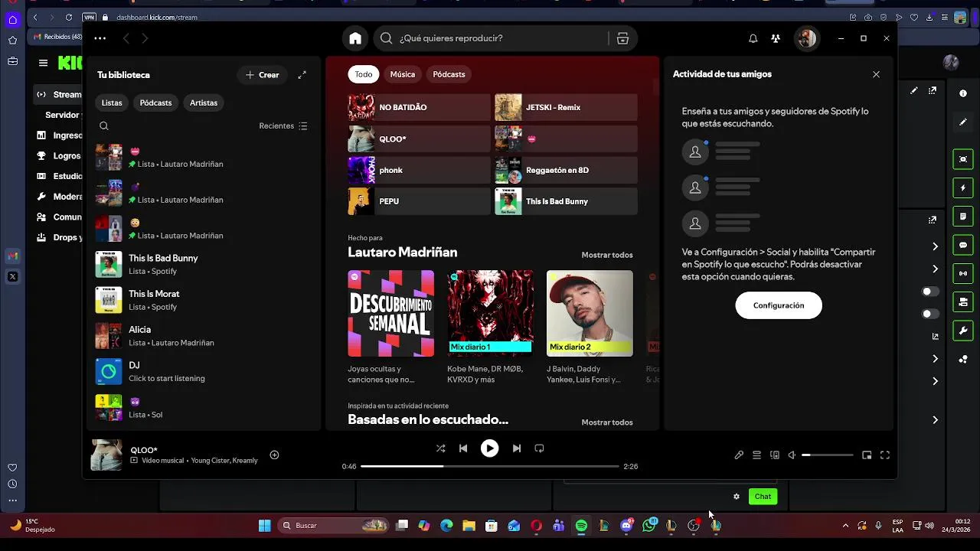
Task: Open Kick chat bubble panel icon
Action: pyautogui.click(x=963, y=245)
